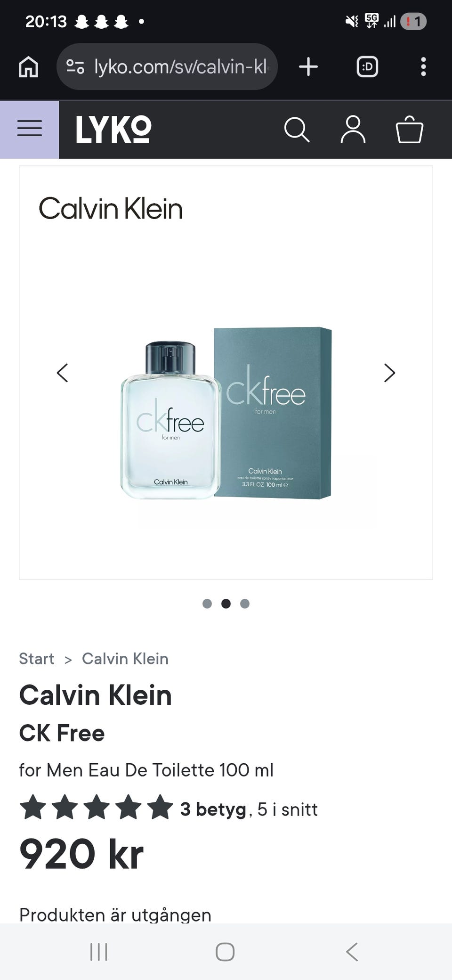Open the user account icon
The image size is (452, 980).
[x=353, y=129]
